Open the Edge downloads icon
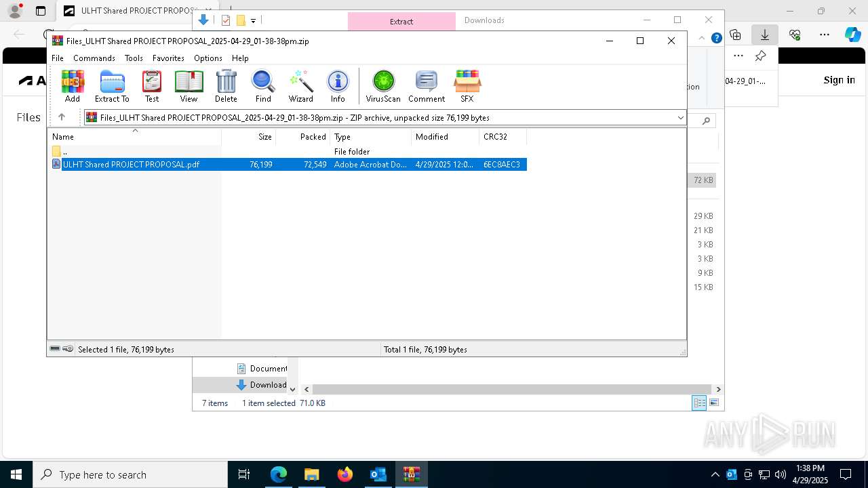Screen dimensions: 868x488 [765, 35]
